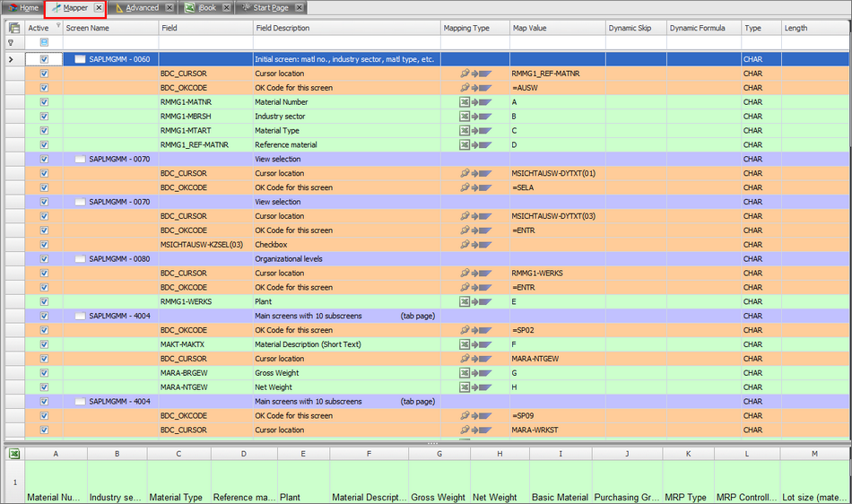
Task: Close the Book tab
Action: 226,8
